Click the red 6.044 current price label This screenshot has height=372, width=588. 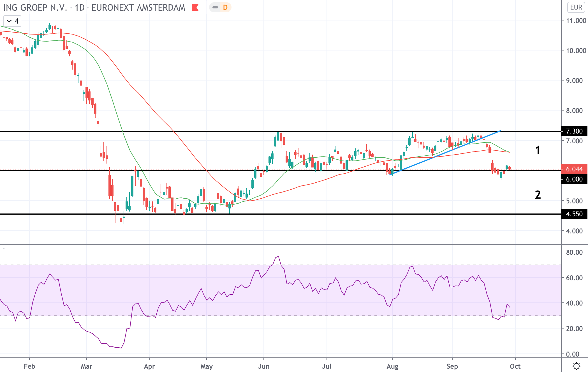[x=574, y=169]
